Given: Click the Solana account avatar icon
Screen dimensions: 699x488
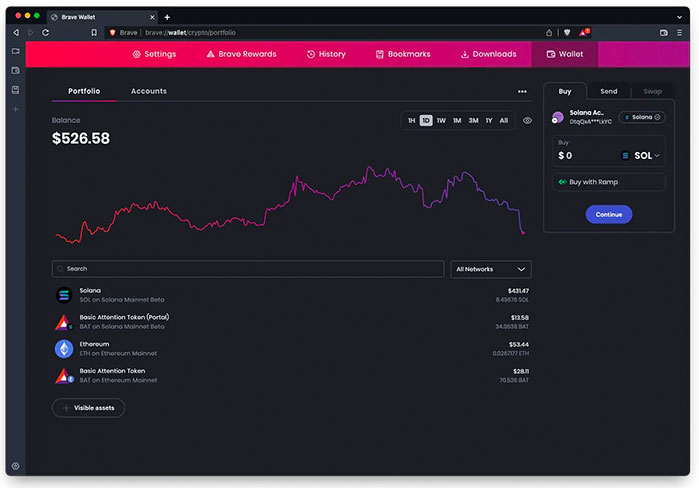Looking at the screenshot, I should pyautogui.click(x=557, y=117).
